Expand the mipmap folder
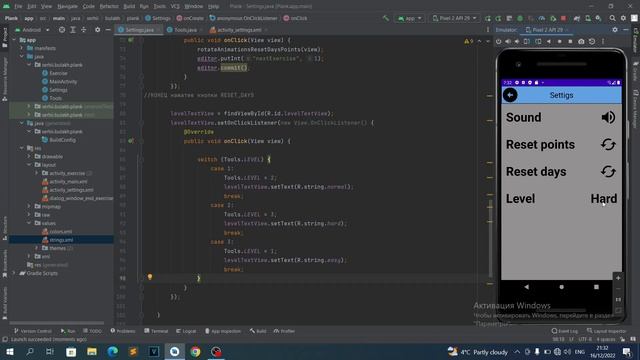This screenshot has width=640, height=360. click(x=29, y=207)
